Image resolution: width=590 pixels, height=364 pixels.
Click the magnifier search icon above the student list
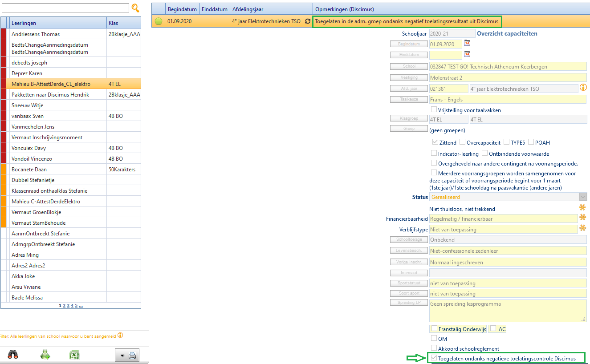(x=135, y=8)
